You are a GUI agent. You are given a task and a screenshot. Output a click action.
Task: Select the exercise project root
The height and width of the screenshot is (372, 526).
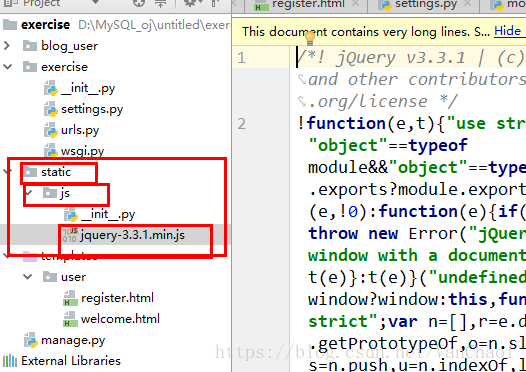click(45, 25)
